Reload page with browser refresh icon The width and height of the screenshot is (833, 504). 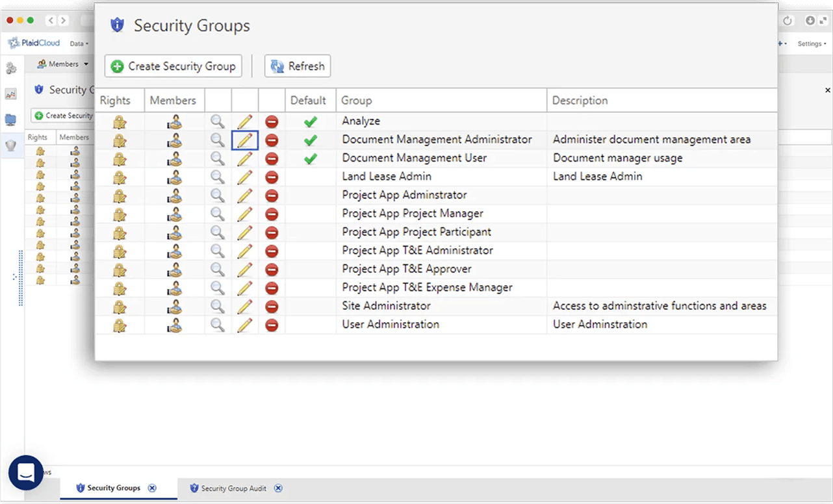(788, 21)
